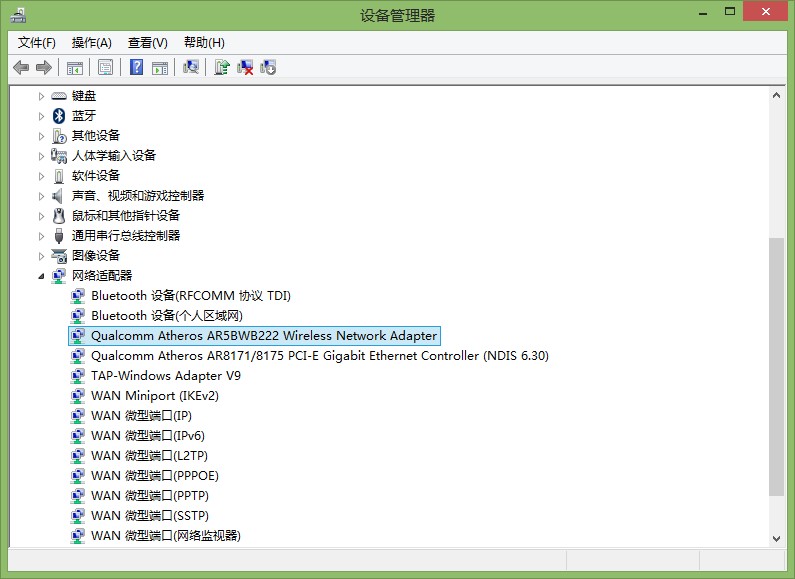Select WAN 微型端口(PPPOE)

155,476
